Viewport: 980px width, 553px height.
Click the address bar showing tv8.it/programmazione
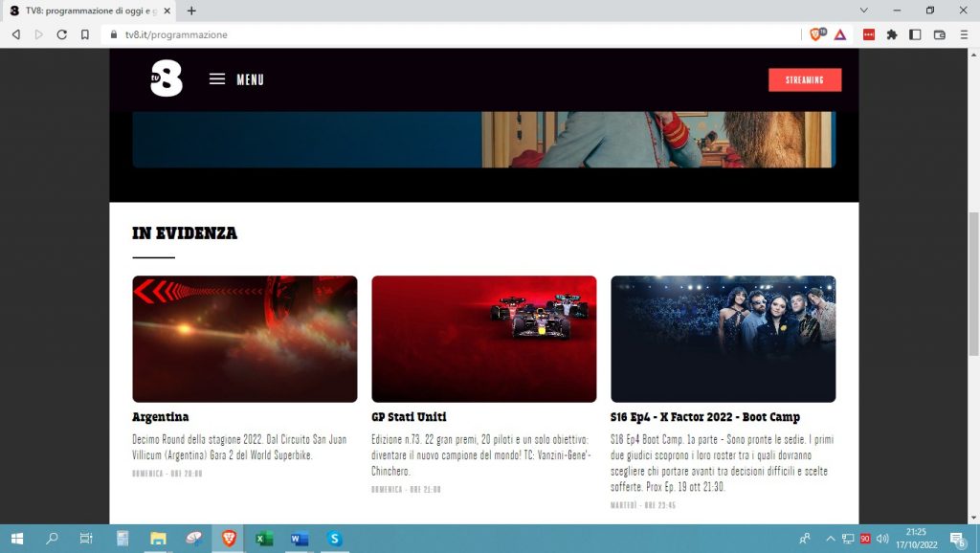click(x=431, y=34)
